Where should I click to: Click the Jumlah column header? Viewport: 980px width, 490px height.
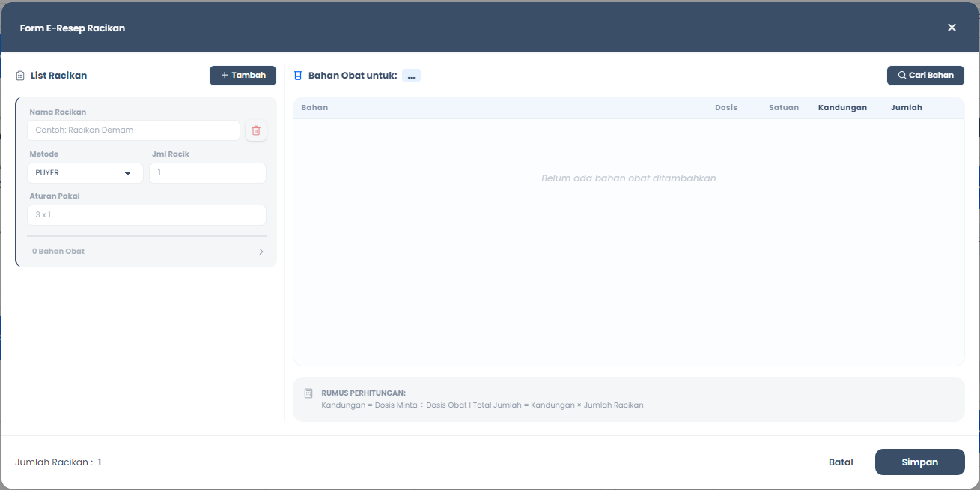click(x=907, y=108)
